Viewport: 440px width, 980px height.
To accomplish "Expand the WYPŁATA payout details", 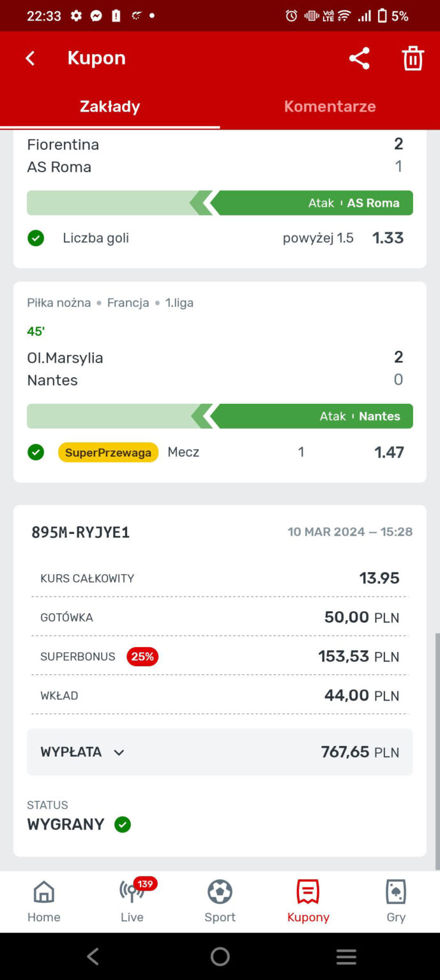I will coord(119,752).
